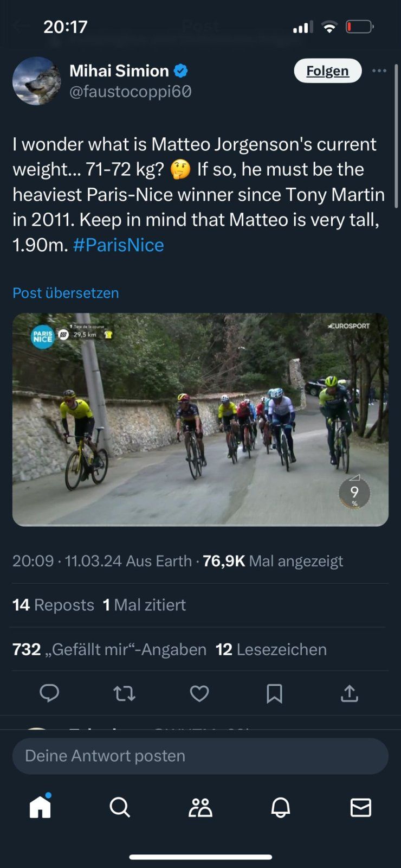The height and width of the screenshot is (868, 401).
Task: Tap the reply speech bubble icon
Action: [x=49, y=693]
